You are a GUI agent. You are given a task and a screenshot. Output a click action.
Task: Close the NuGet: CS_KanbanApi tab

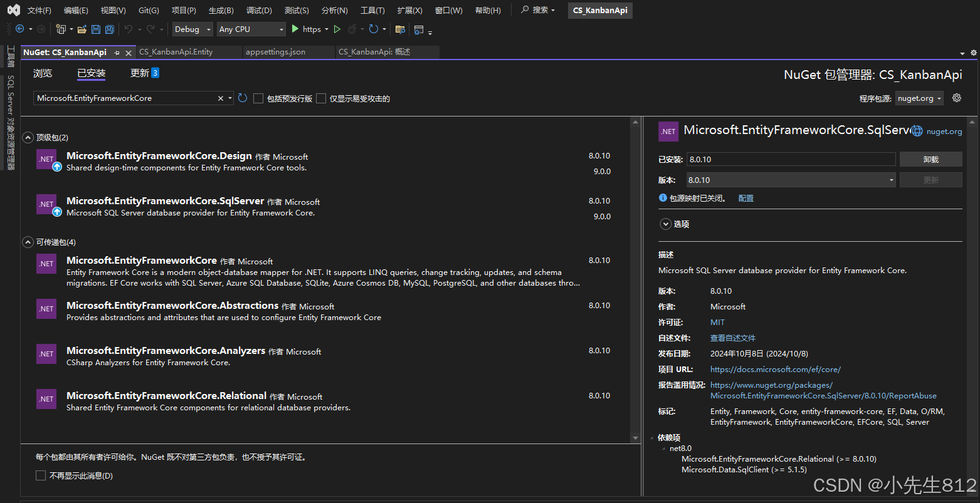[129, 53]
